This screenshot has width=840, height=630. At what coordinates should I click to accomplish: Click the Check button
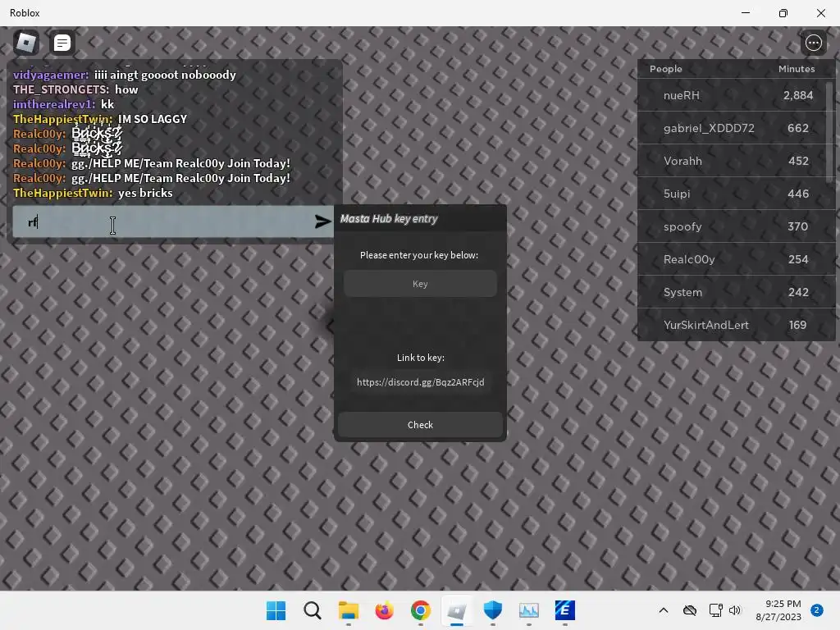(420, 425)
